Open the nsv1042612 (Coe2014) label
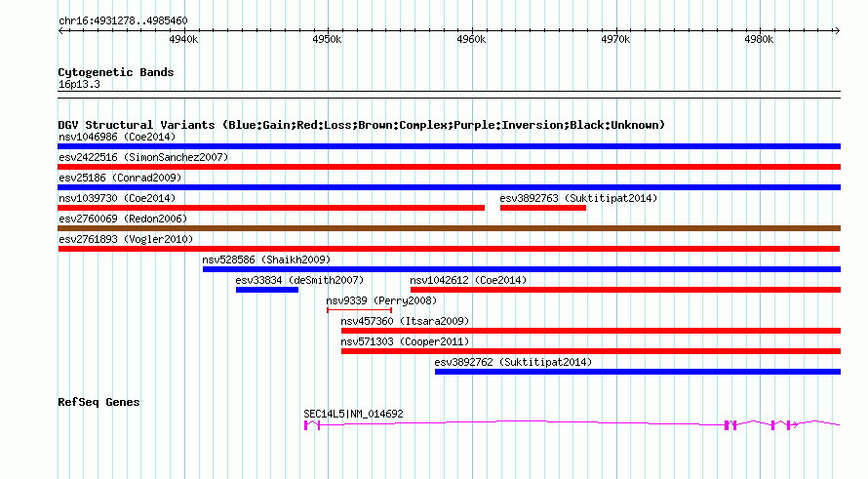This screenshot has width=868, height=479. coord(468,280)
